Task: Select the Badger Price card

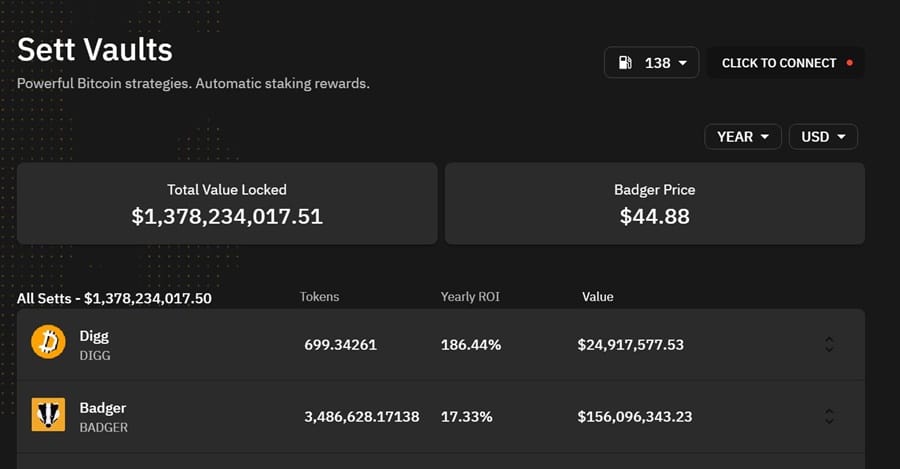Action: [x=655, y=204]
